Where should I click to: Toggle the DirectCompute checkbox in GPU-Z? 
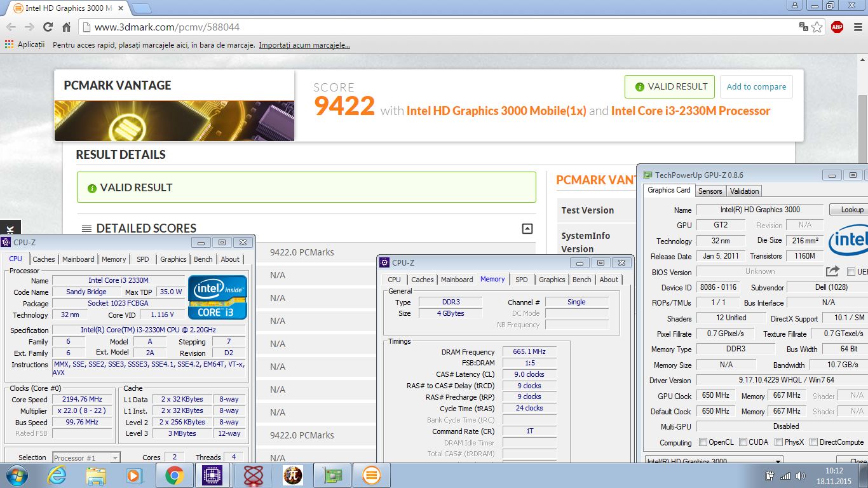(x=813, y=442)
